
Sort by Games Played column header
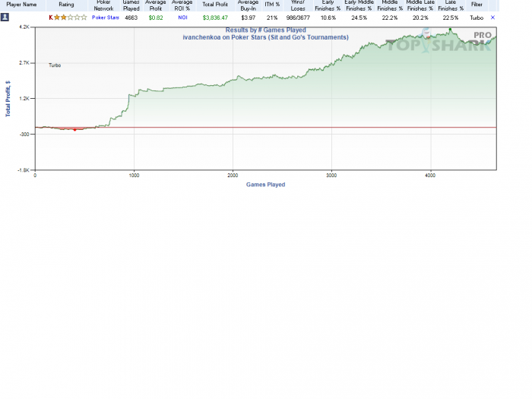131,5
